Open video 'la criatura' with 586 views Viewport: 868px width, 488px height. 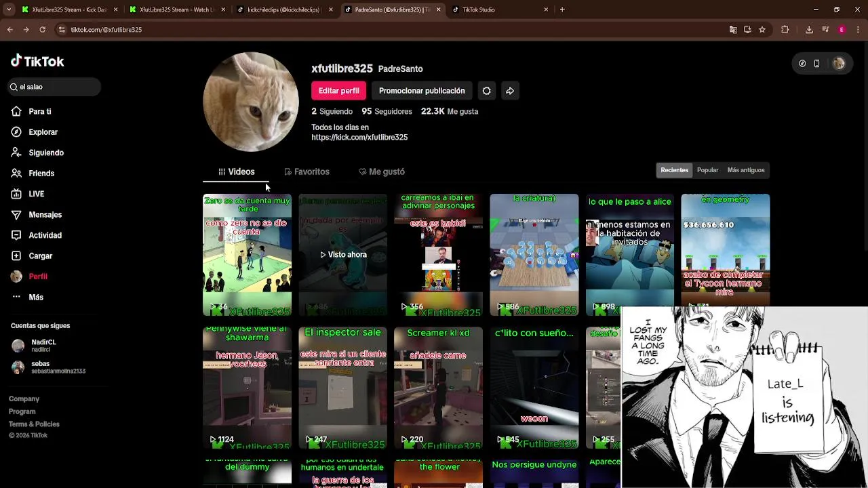534,255
